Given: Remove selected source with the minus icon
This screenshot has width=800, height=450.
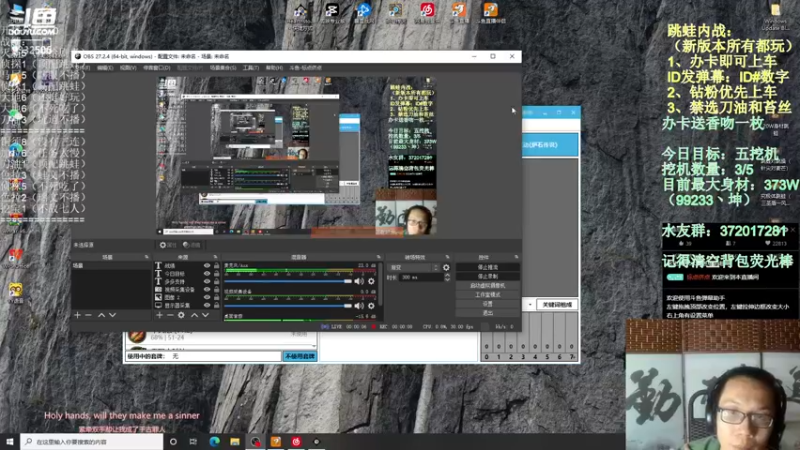Looking at the screenshot, I should pyautogui.click(x=170, y=315).
